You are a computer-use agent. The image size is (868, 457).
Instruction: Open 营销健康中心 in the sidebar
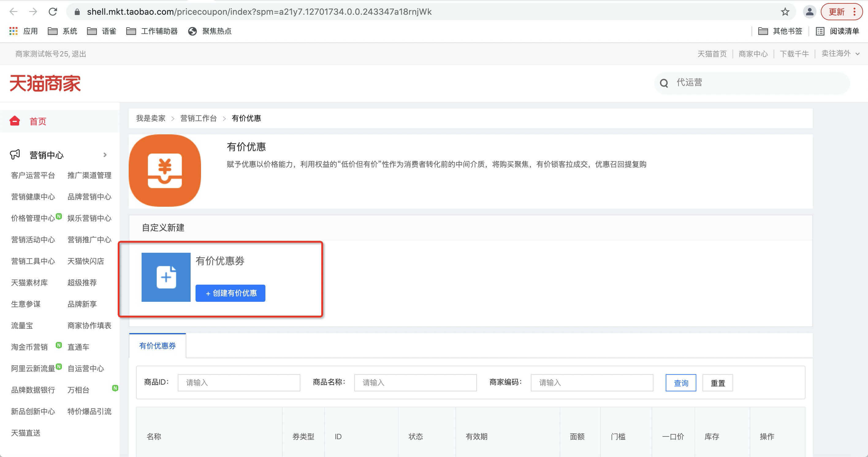(33, 197)
